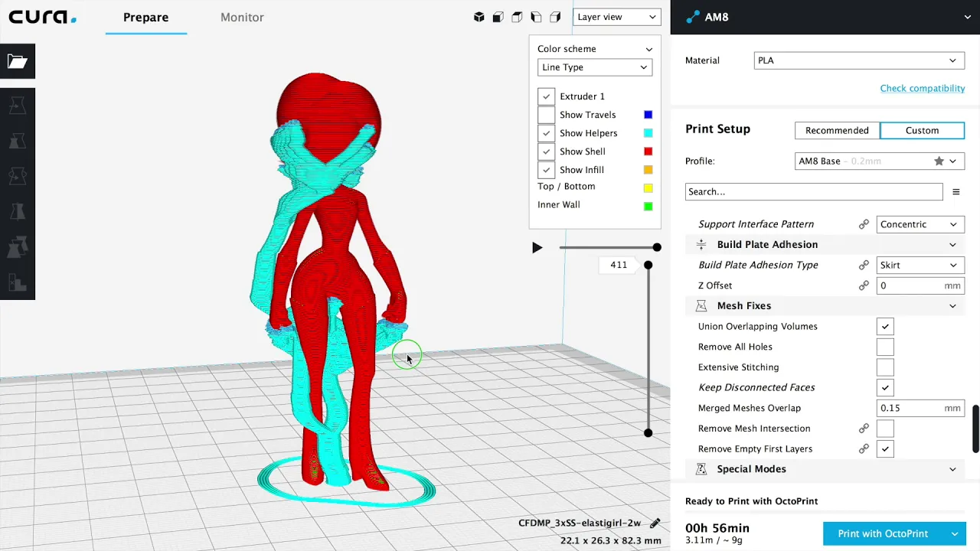
Task: Select the Per Model Settings tool
Action: 17,247
